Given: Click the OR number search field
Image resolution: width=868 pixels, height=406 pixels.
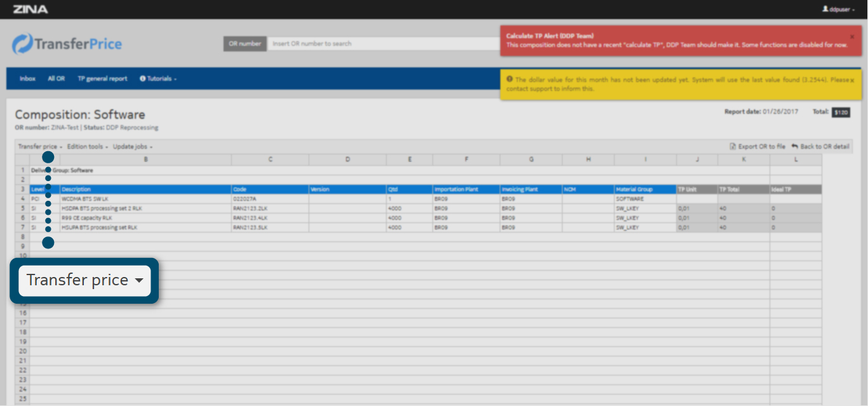Looking at the screenshot, I should pos(381,44).
